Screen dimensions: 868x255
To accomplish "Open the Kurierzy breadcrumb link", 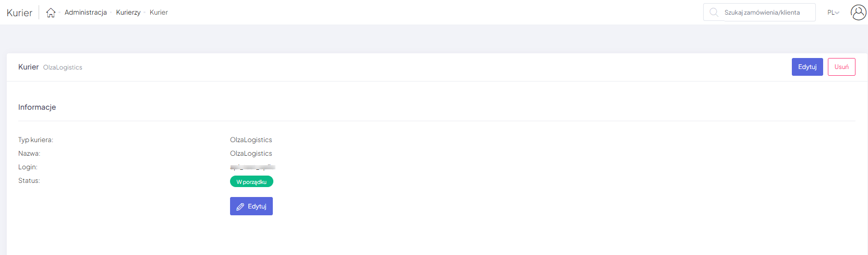I will 128,13.
